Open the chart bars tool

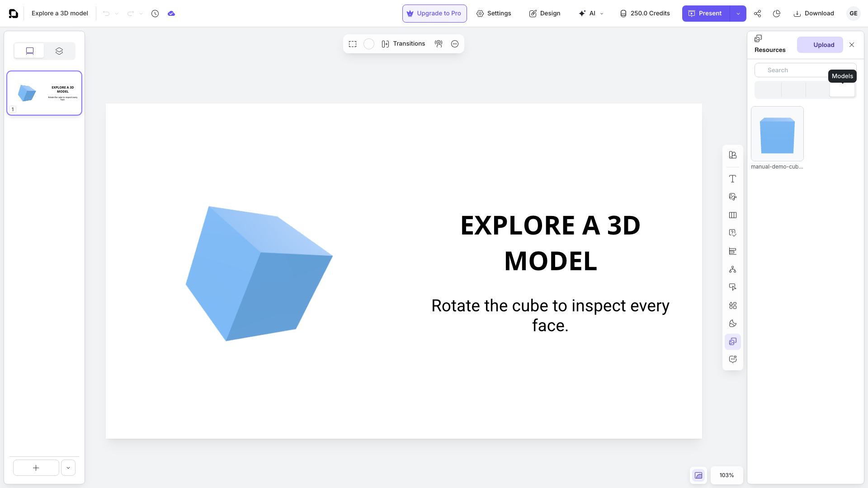pyautogui.click(x=733, y=251)
